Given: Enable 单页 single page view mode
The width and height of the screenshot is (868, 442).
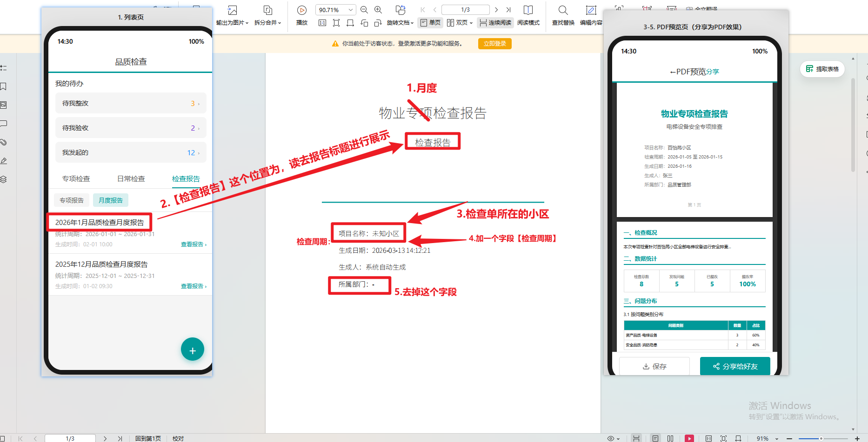Looking at the screenshot, I should tap(430, 22).
